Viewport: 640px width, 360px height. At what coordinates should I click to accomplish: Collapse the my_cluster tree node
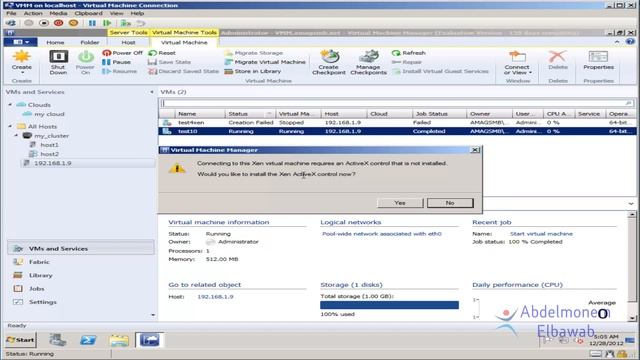coord(16,136)
